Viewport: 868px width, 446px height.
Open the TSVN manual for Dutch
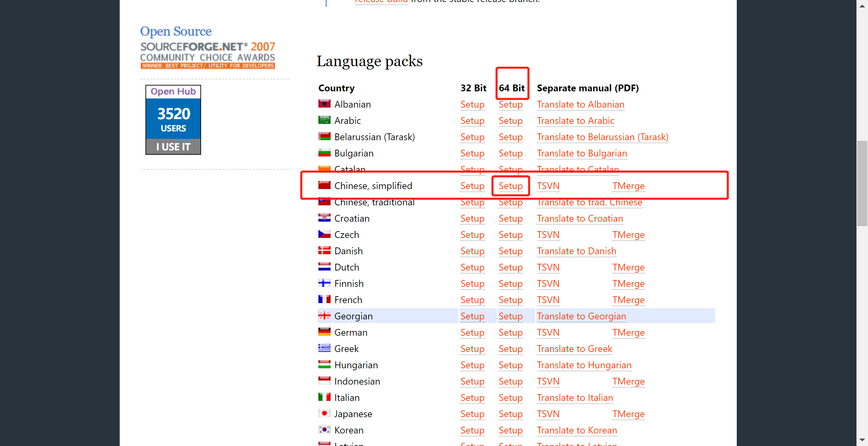point(548,267)
